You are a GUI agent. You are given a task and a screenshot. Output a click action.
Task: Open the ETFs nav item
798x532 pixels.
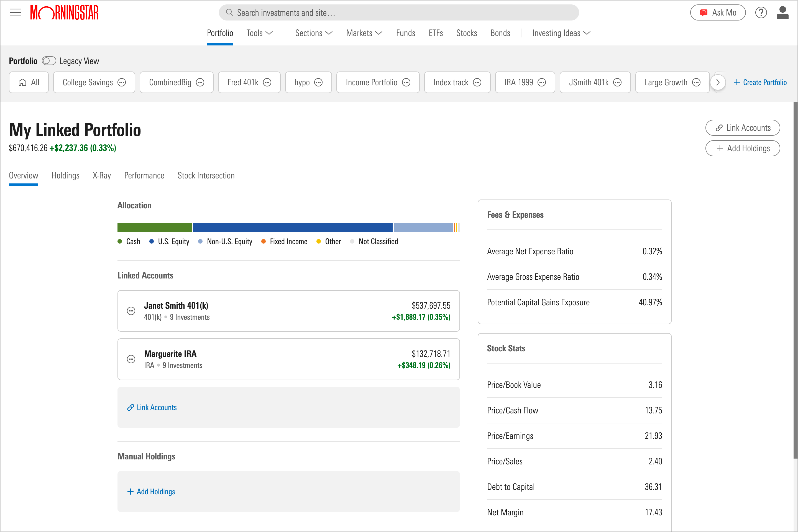436,33
